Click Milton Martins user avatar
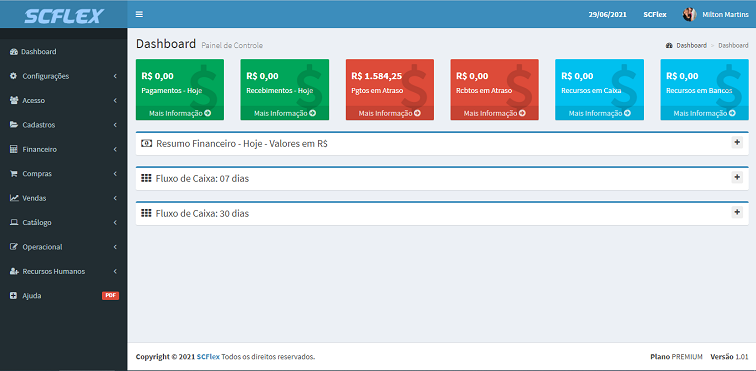 point(689,14)
